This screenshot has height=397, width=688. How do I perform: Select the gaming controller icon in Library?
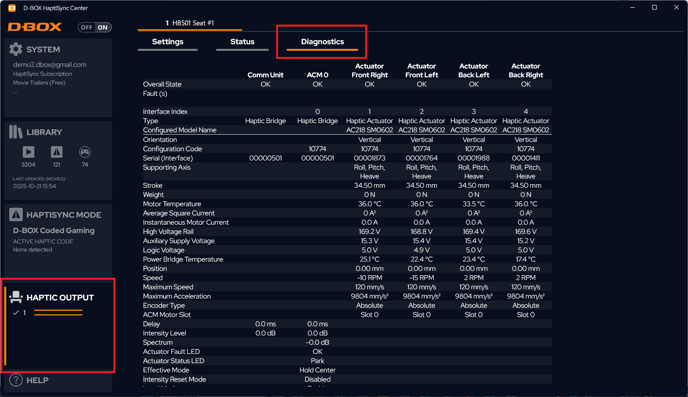[x=85, y=152]
